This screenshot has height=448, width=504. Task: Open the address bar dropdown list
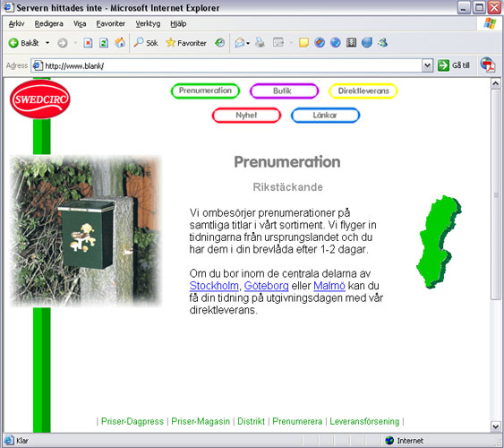point(427,65)
